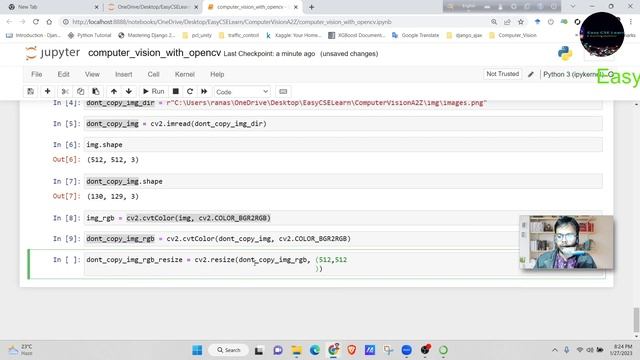Open the browser zoom magnifier icon
Image resolution: width=640 pixels, height=360 pixels.
(494, 22)
